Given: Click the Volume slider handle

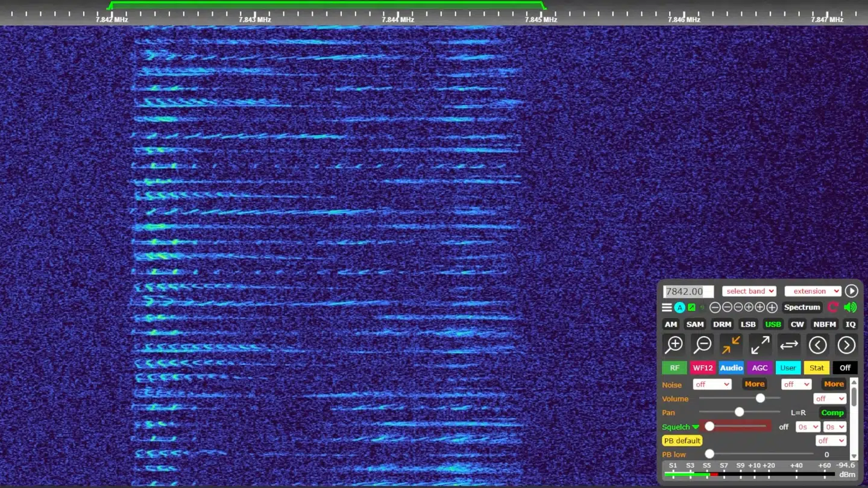Looking at the screenshot, I should [x=760, y=398].
